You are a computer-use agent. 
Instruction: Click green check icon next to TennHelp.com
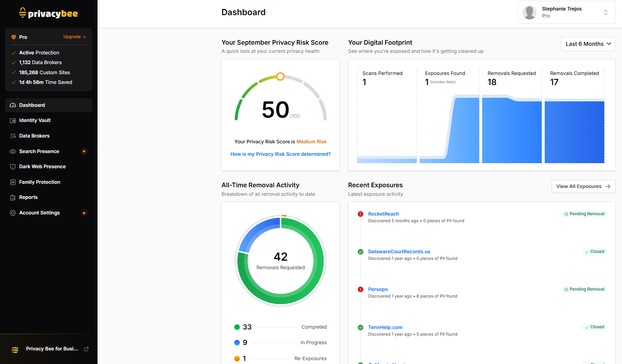[x=361, y=327]
